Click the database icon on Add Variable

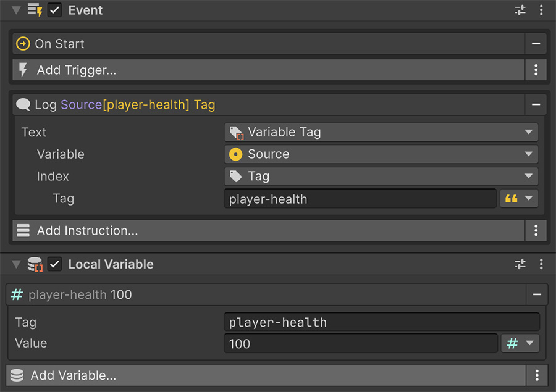pyautogui.click(x=17, y=375)
